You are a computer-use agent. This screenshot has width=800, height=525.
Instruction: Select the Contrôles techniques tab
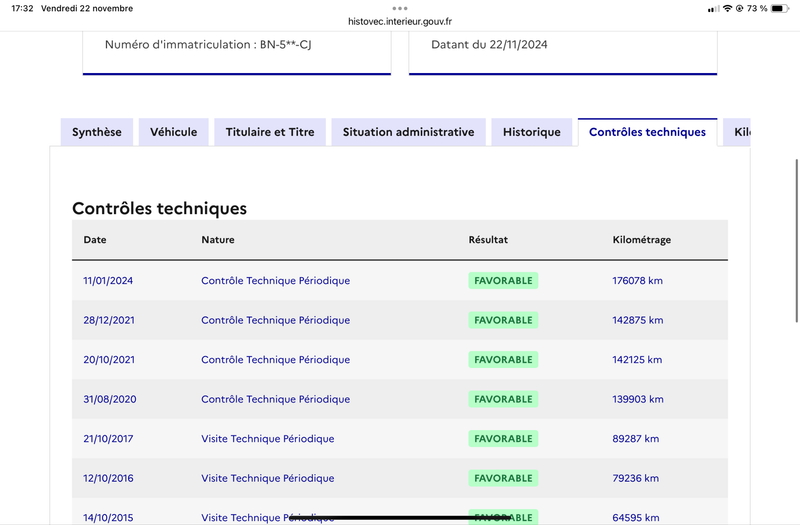tap(647, 132)
